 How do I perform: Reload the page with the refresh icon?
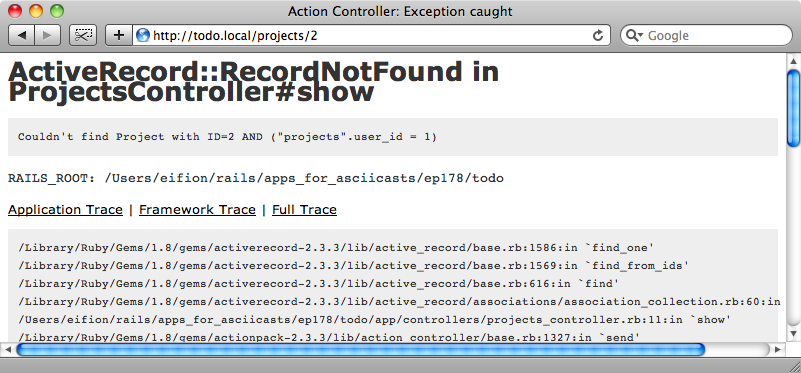click(x=597, y=35)
